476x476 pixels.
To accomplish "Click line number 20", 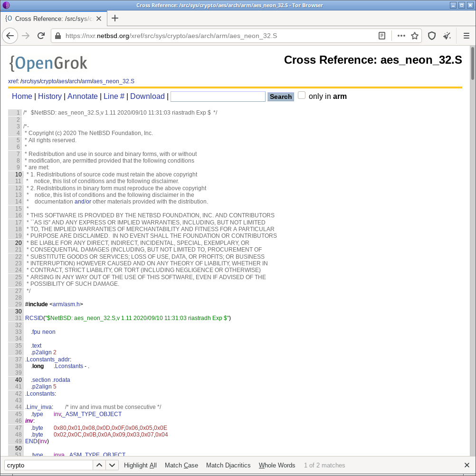I will 18,243.
